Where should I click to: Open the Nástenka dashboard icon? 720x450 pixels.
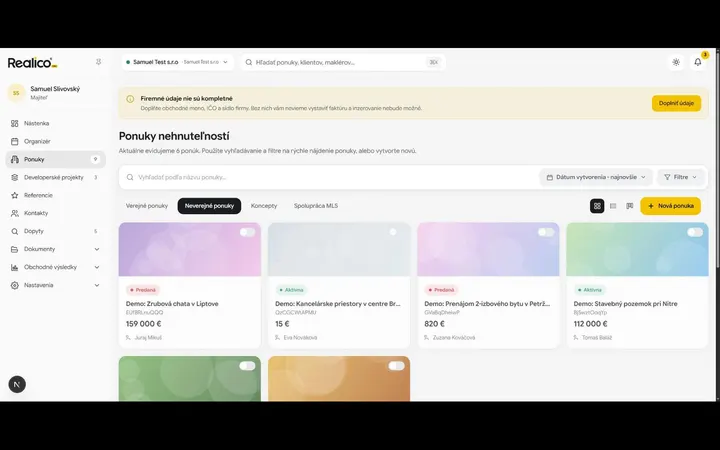pos(15,124)
